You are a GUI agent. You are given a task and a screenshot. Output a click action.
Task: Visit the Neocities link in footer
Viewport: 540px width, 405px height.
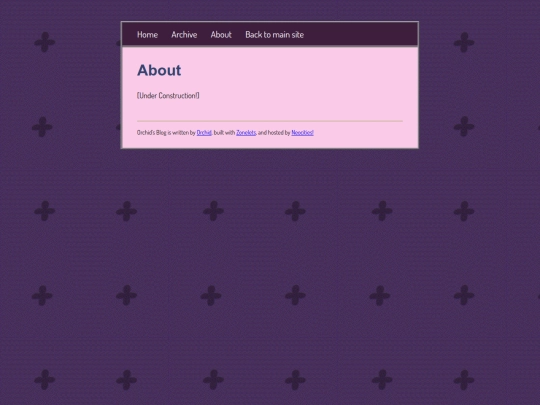tap(302, 133)
